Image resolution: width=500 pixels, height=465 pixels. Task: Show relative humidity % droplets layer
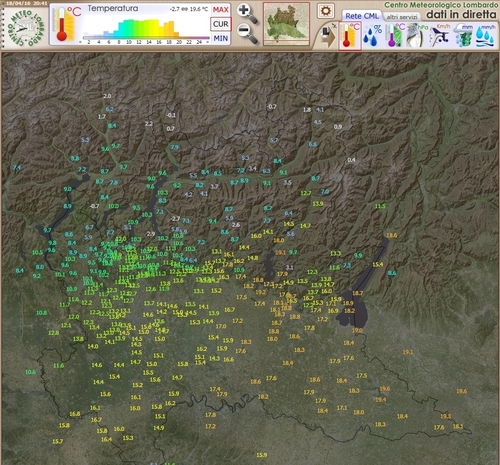(373, 35)
